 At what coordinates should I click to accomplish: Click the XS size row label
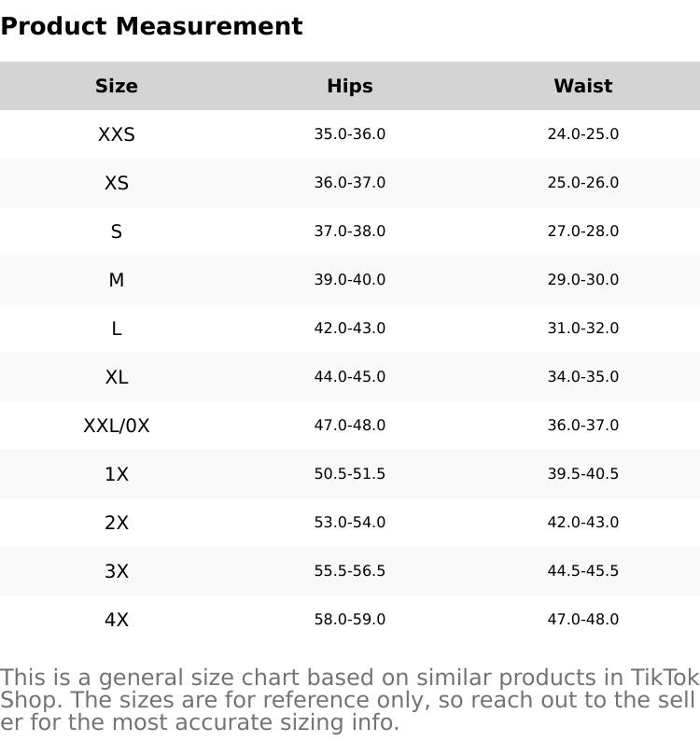click(x=117, y=183)
